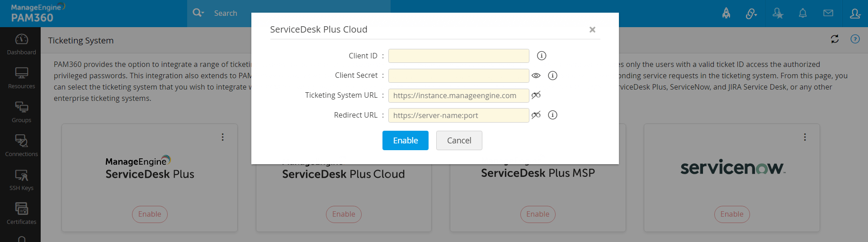868x242 pixels.
Task: Toggle Client Secret visibility eye icon
Action: (x=536, y=76)
